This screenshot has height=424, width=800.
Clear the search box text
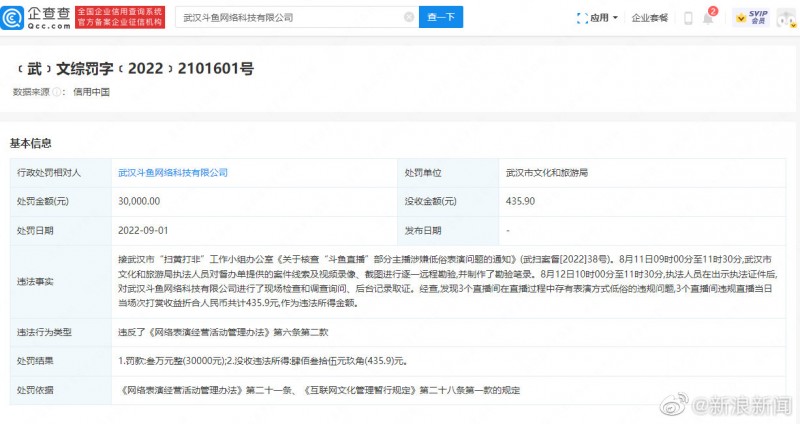point(409,17)
